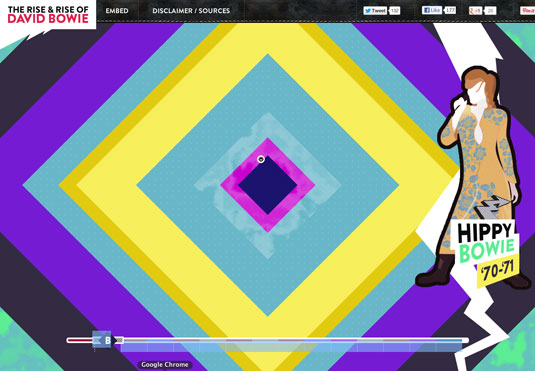Click The Rise & Rise of David Bowie logo
Image resolution: width=535 pixels, height=371 pixels.
(48, 15)
